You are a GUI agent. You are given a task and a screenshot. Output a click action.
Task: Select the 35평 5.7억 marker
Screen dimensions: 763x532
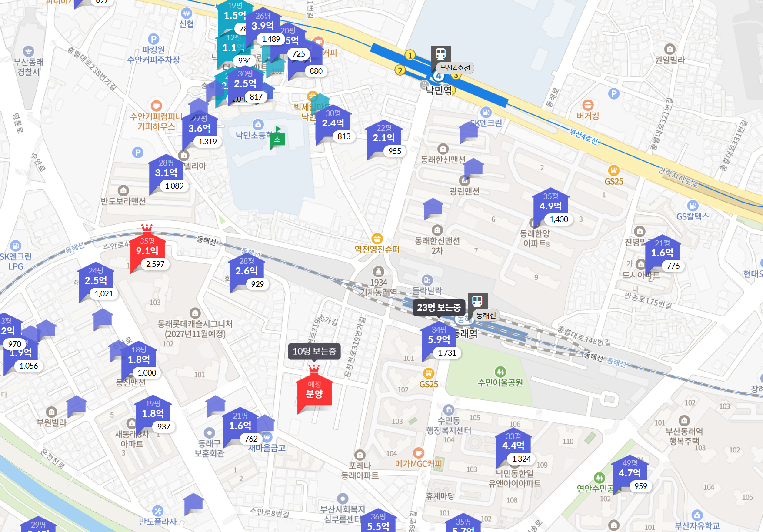click(463, 523)
